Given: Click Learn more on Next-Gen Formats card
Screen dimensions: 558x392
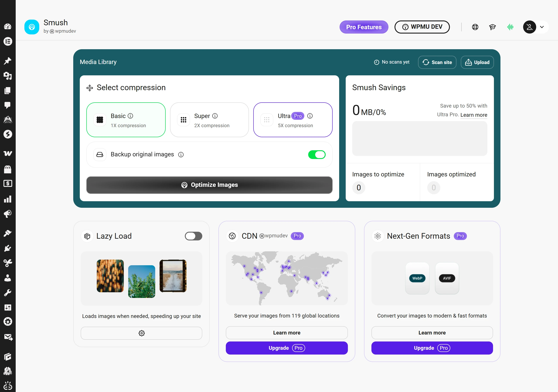Looking at the screenshot, I should point(432,333).
